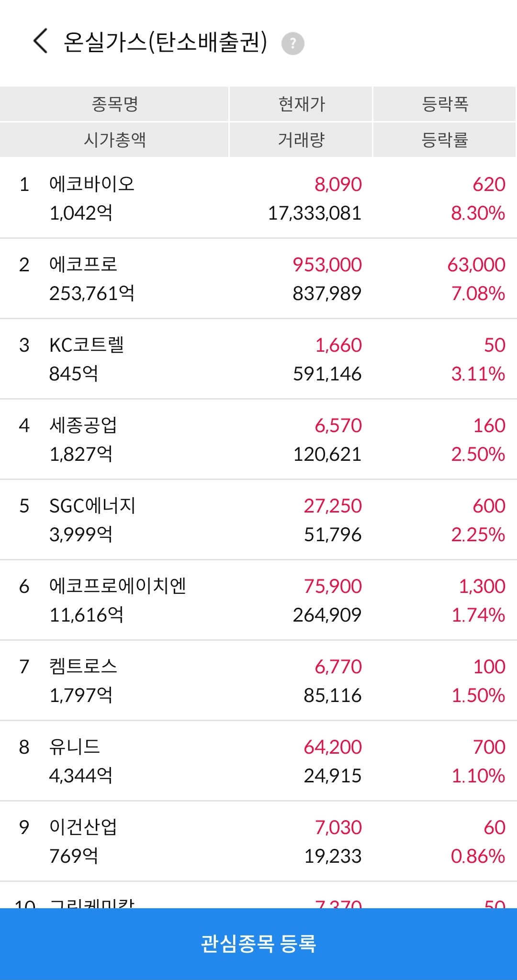Image resolution: width=517 pixels, height=980 pixels.
Task: Sort by 종목명 column header
Action: 114,104
